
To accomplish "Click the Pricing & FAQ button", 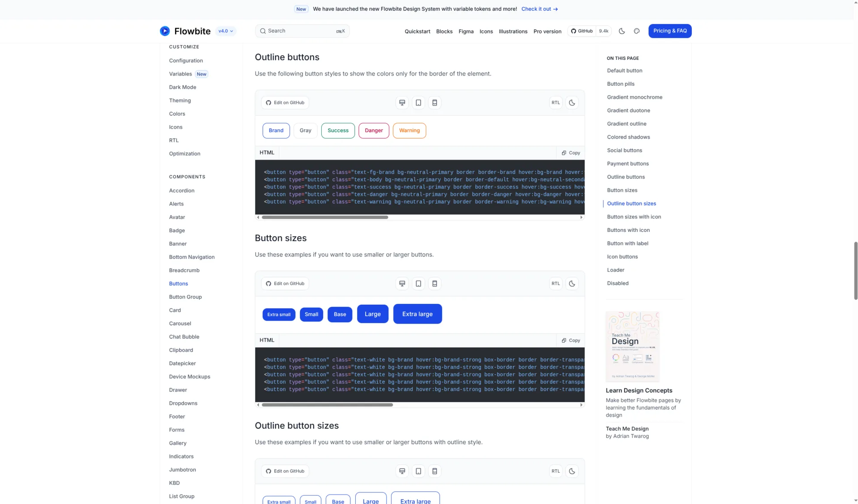I will (670, 31).
